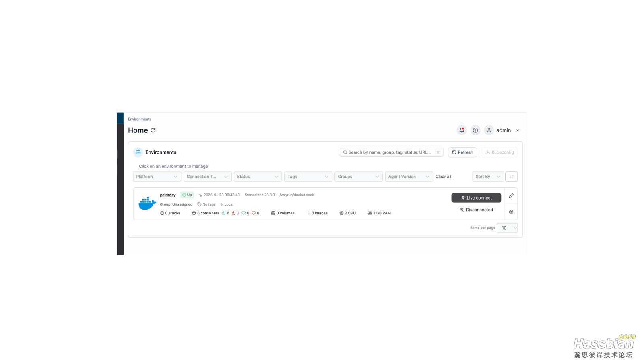
Task: Click the pencil edit icon for primary
Action: (x=511, y=196)
